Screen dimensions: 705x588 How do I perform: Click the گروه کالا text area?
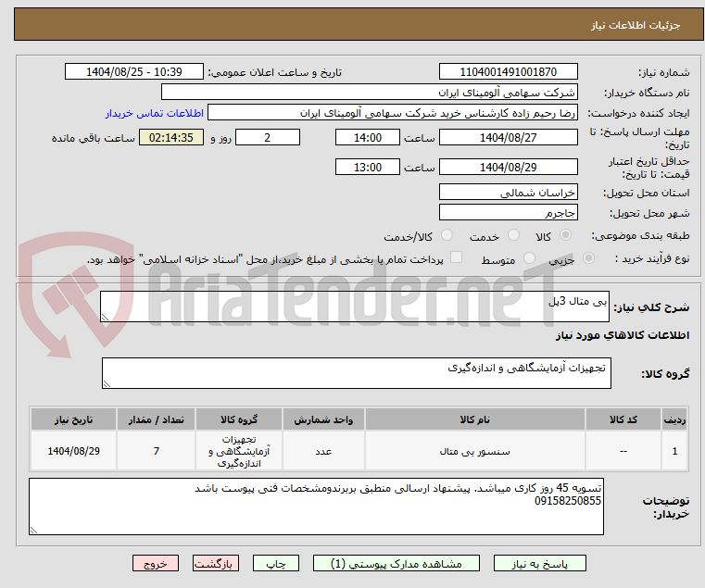pos(356,373)
